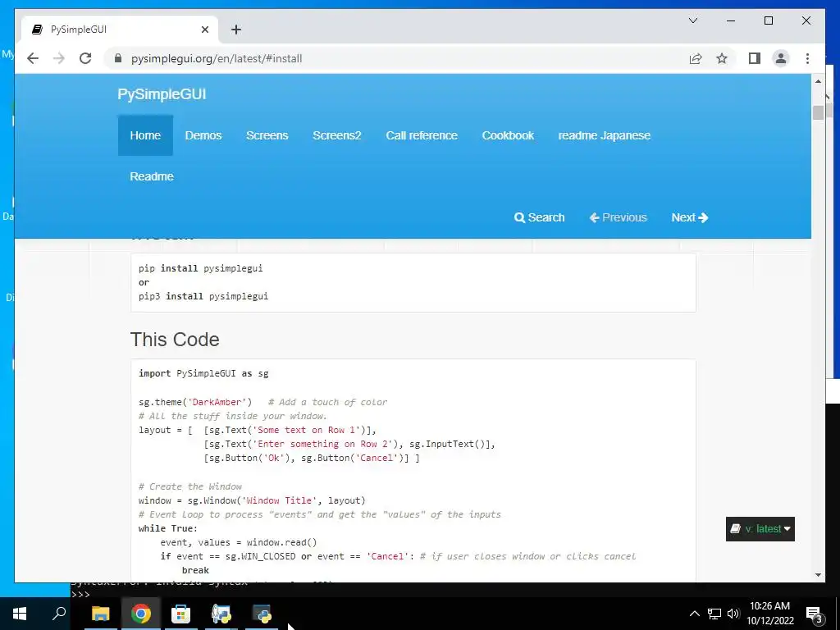Open the docs Search
This screenshot has width=840, height=630.
[x=539, y=217]
